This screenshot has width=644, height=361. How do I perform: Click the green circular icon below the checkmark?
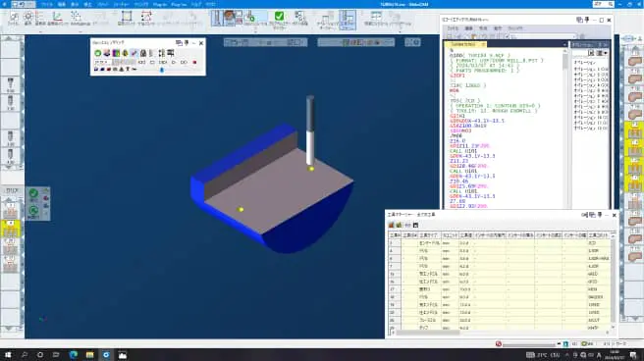[x=33, y=211]
